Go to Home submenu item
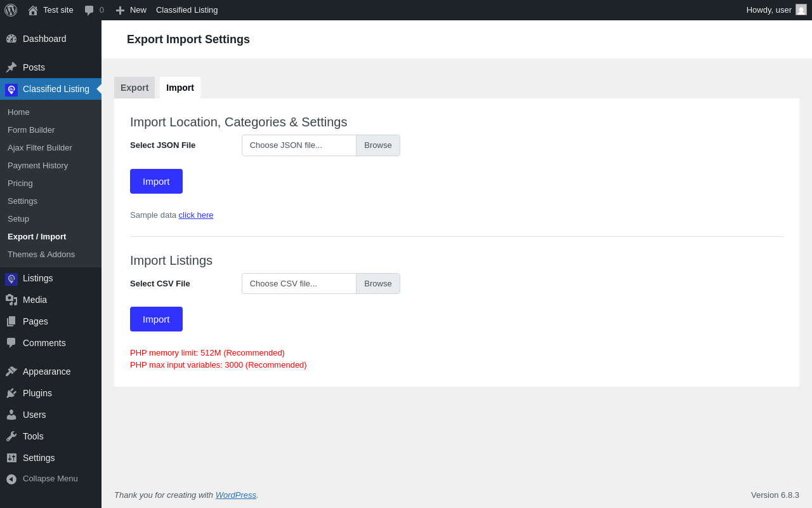This screenshot has width=812, height=508. click(x=18, y=112)
